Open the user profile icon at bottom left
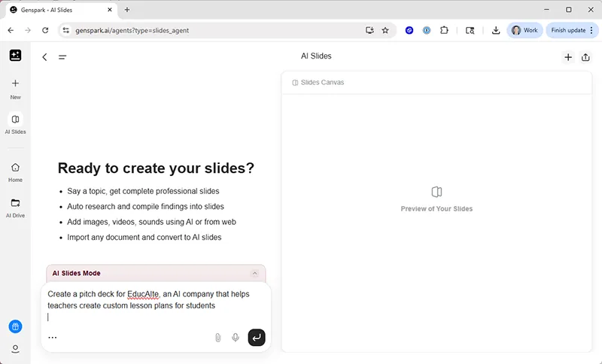602x364 pixels. point(15,349)
